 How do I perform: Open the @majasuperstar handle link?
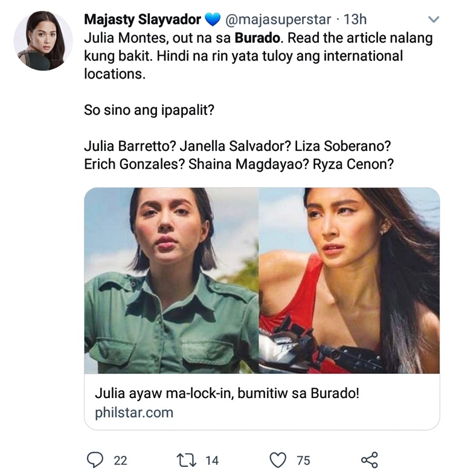[x=278, y=20]
